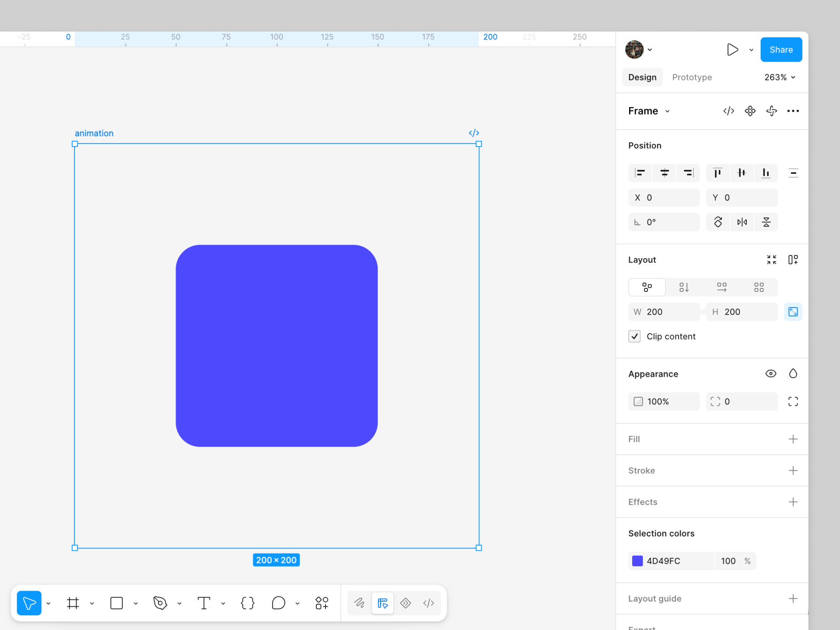The width and height of the screenshot is (840, 630).
Task: Switch to Design mode icon
Action: click(383, 603)
